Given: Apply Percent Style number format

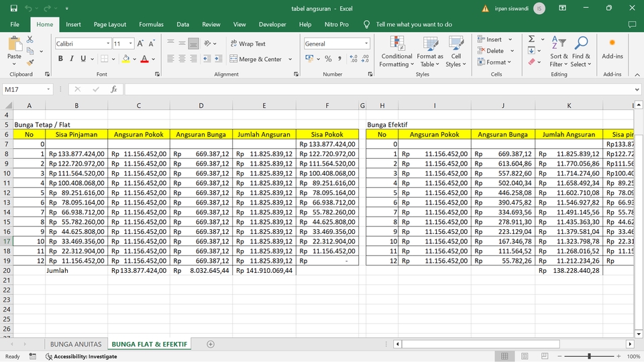Looking at the screenshot, I should [x=328, y=59].
